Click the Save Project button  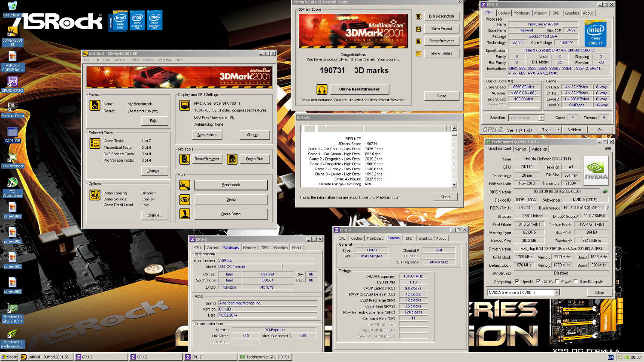[x=441, y=29]
